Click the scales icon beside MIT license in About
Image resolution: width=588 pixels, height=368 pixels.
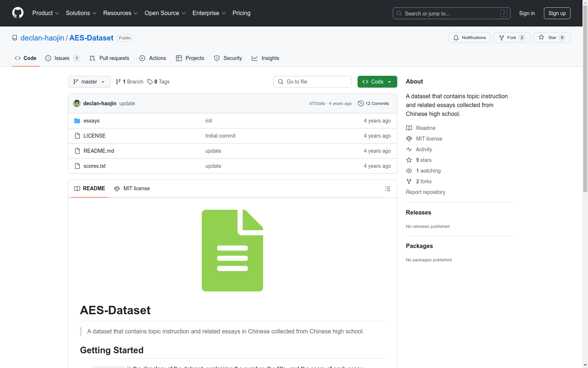[409, 139]
